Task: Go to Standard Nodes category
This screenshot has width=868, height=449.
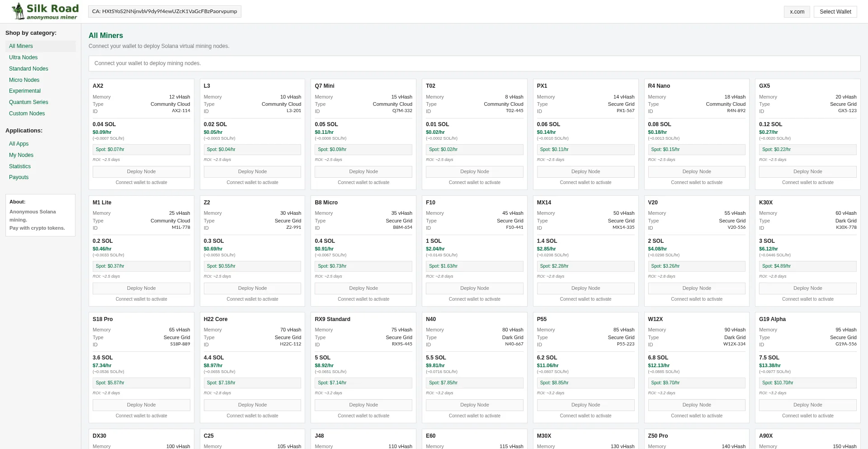Action: point(28,69)
